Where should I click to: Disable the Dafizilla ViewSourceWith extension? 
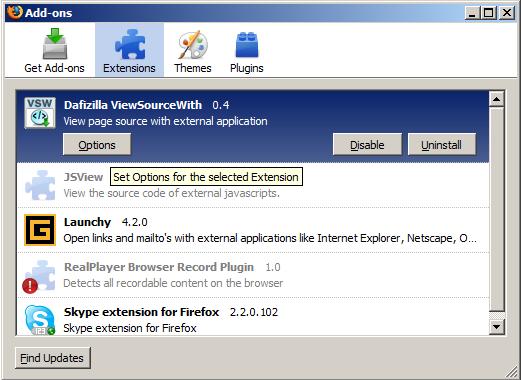[367, 145]
